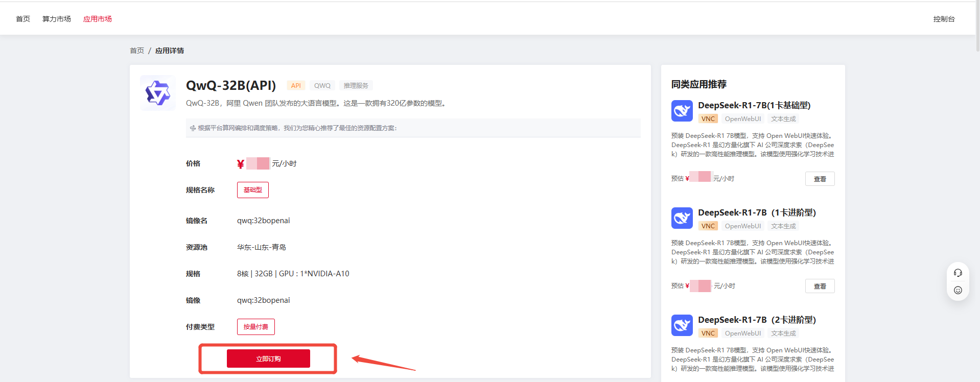
Task: Click the DeepSeek-R1-7B (1卡进阶型) whale icon
Action: click(x=682, y=218)
